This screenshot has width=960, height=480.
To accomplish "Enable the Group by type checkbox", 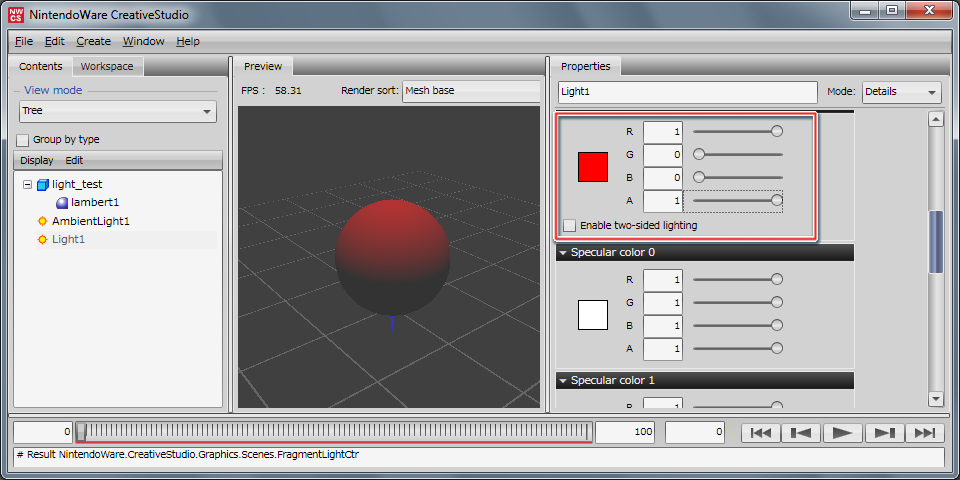I will (x=23, y=140).
